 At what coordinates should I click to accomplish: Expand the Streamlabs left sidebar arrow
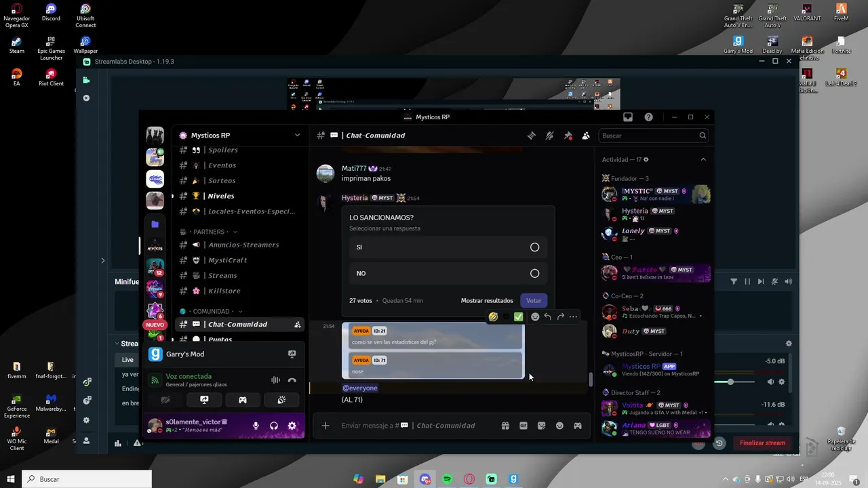(x=103, y=260)
